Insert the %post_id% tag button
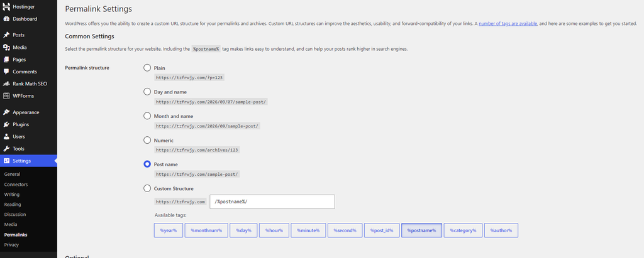Screen dimensions: 644x258 coord(382,230)
